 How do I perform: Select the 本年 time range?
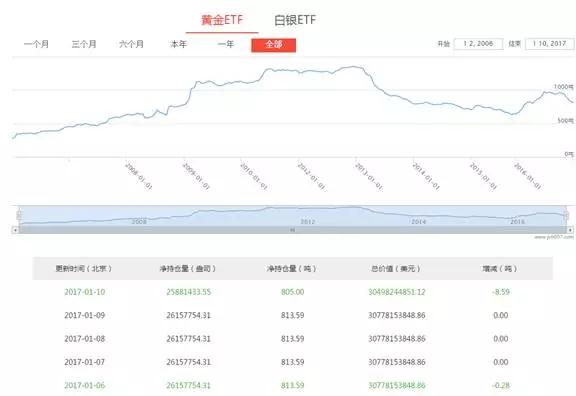179,44
